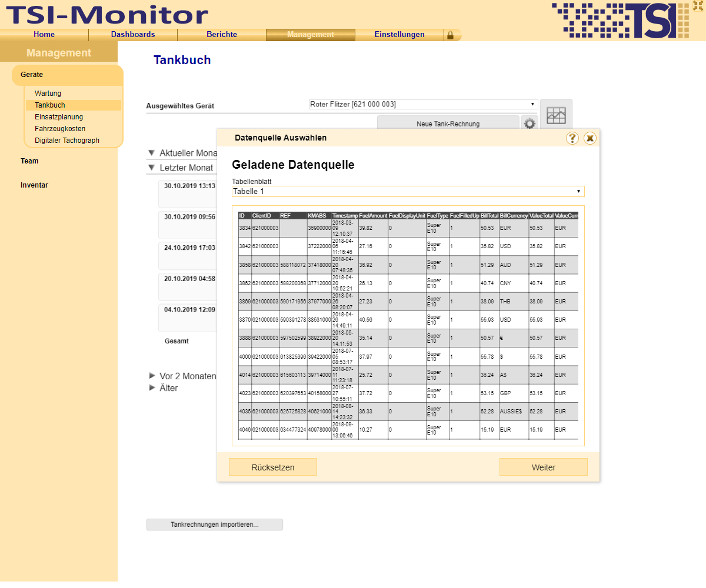Viewport: 706px width, 588px height.
Task: Click the lock icon in navigation bar
Action: tap(450, 35)
